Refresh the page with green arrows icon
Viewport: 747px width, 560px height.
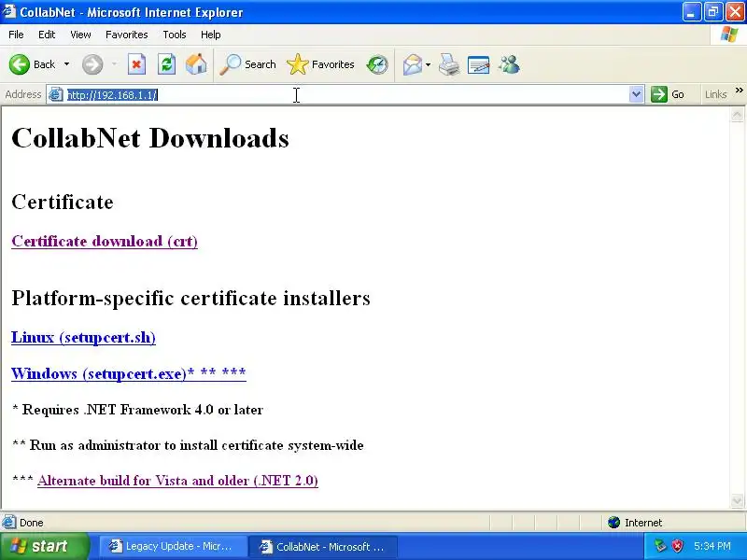(x=167, y=64)
